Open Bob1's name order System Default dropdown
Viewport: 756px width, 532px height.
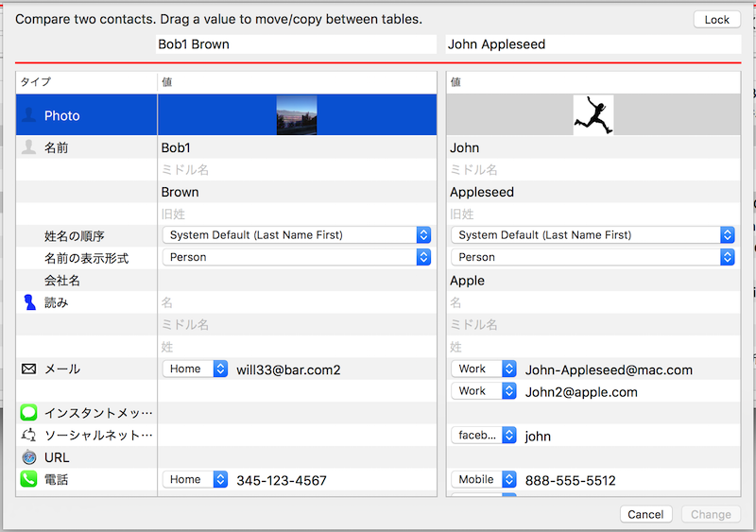(296, 235)
